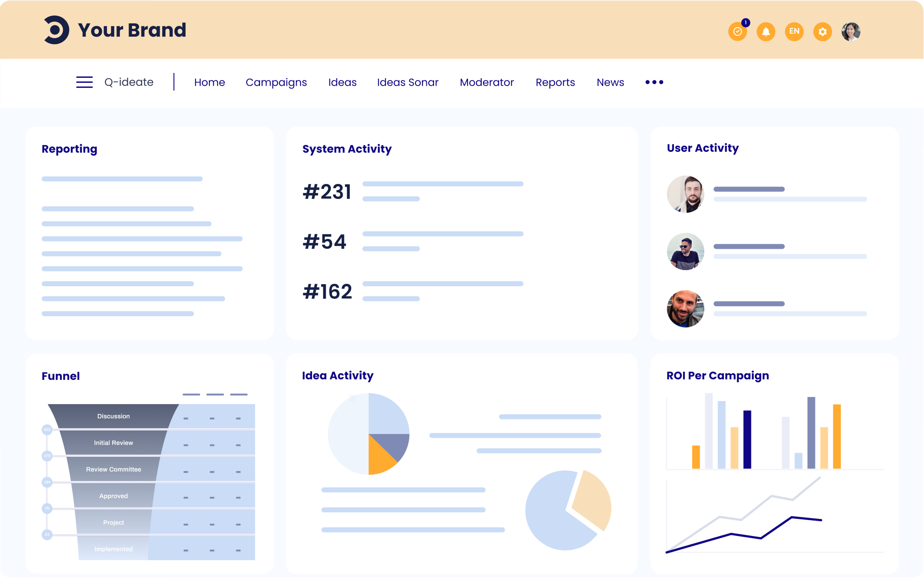Open the Campaigns menu item
Screen dimensions: 924x578
(276, 82)
